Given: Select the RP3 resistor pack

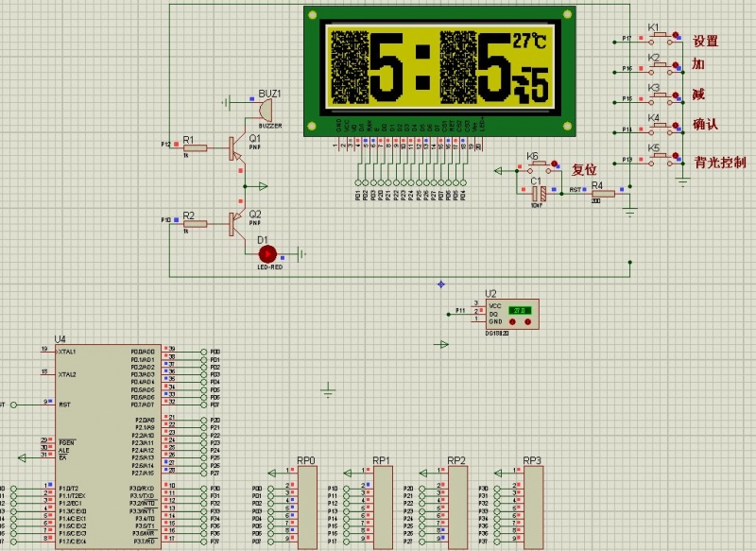Looking at the screenshot, I should pos(533,507).
